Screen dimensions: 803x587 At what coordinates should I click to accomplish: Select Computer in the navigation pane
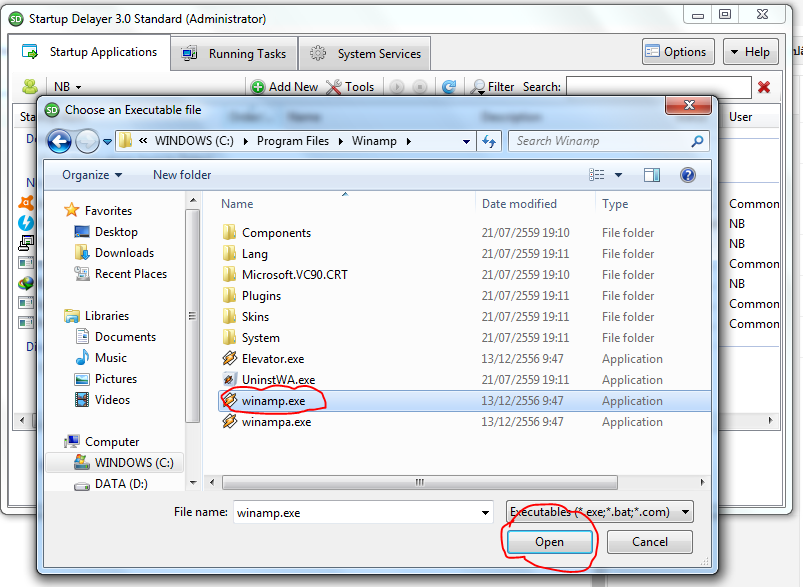[x=102, y=442]
